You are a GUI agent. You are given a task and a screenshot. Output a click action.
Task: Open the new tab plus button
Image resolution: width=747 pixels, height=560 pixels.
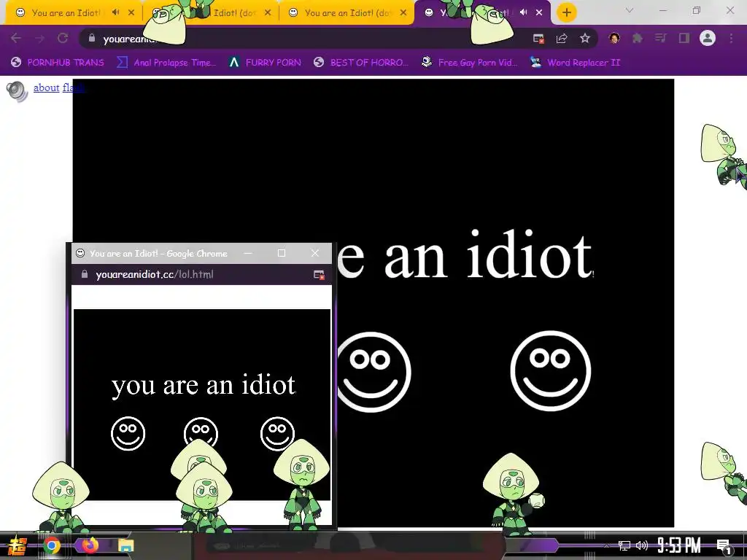(x=566, y=12)
